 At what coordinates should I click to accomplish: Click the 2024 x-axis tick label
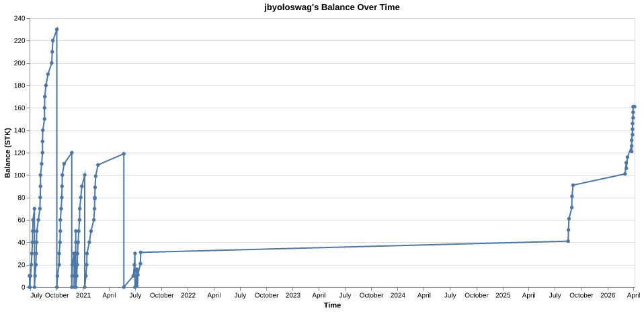click(x=398, y=295)
